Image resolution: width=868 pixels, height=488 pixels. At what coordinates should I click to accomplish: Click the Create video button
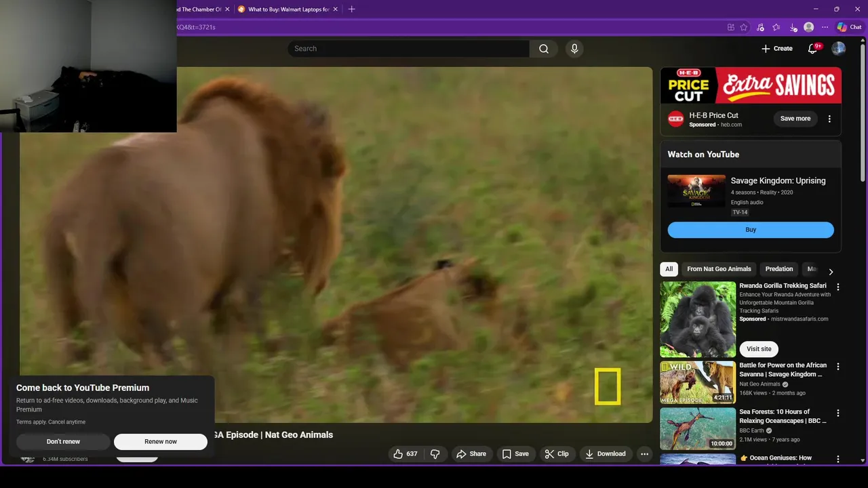777,49
